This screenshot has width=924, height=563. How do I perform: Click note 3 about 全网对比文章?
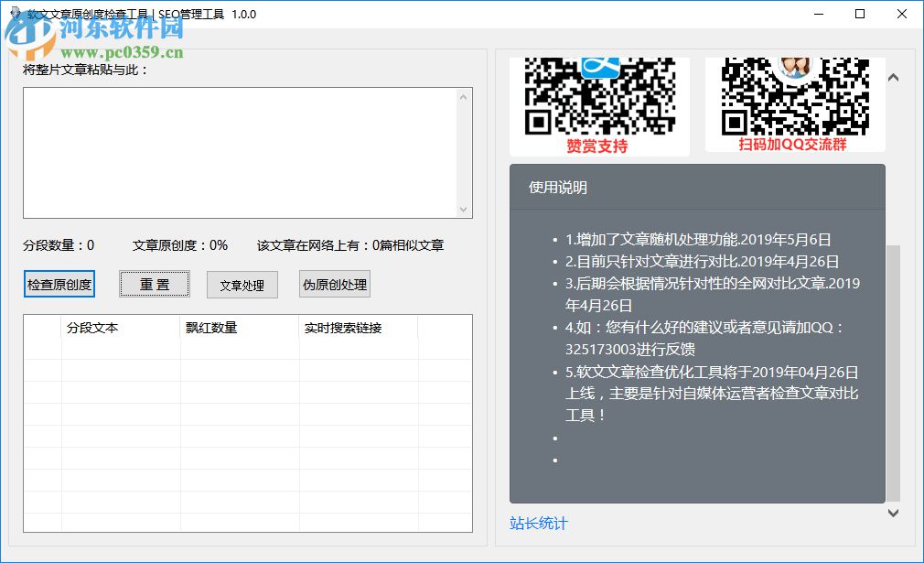coord(713,294)
